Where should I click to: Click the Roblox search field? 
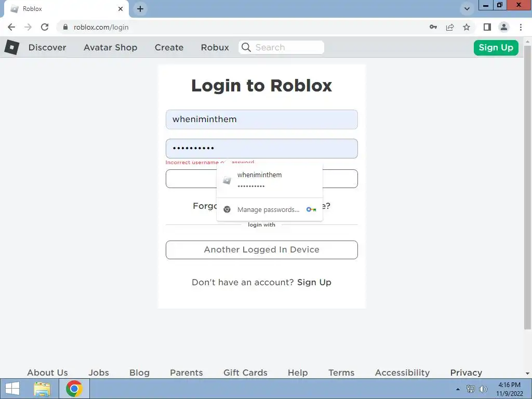(281, 47)
